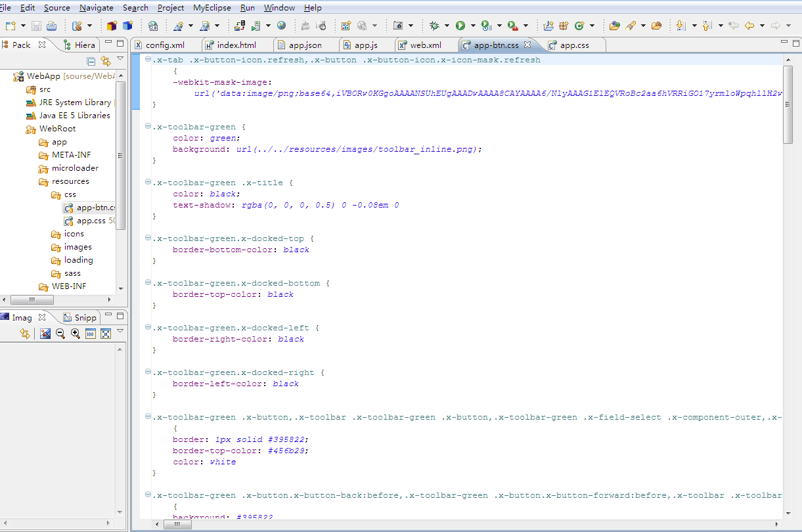Open the Snippets view tab
Viewport: 802px width, 532px height.
tap(80, 317)
